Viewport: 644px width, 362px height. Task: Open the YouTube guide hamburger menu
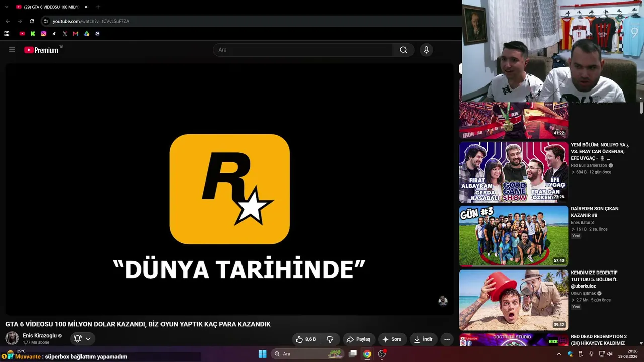(x=12, y=50)
